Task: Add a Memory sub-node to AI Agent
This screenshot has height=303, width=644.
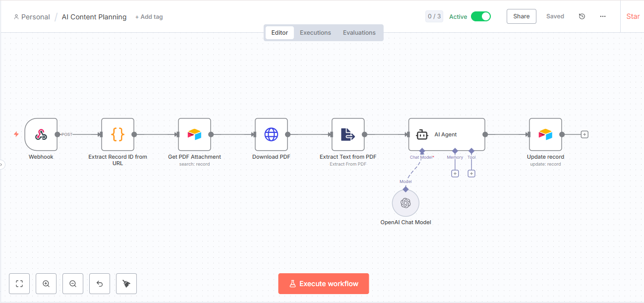Action: coord(455,174)
